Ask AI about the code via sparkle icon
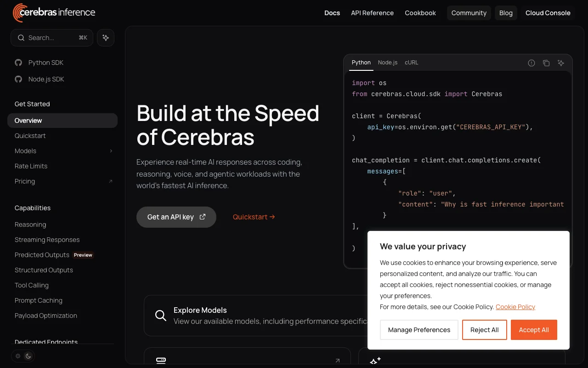 point(561,63)
